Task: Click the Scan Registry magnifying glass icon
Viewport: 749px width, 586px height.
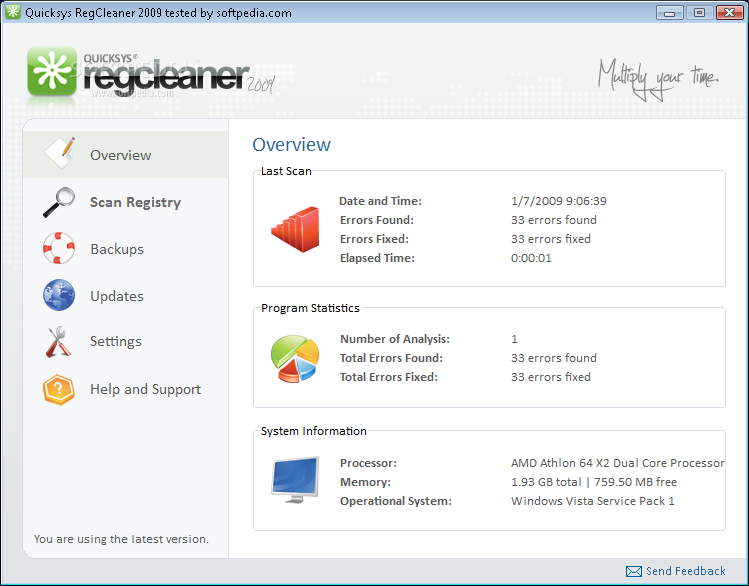Action: [59, 202]
